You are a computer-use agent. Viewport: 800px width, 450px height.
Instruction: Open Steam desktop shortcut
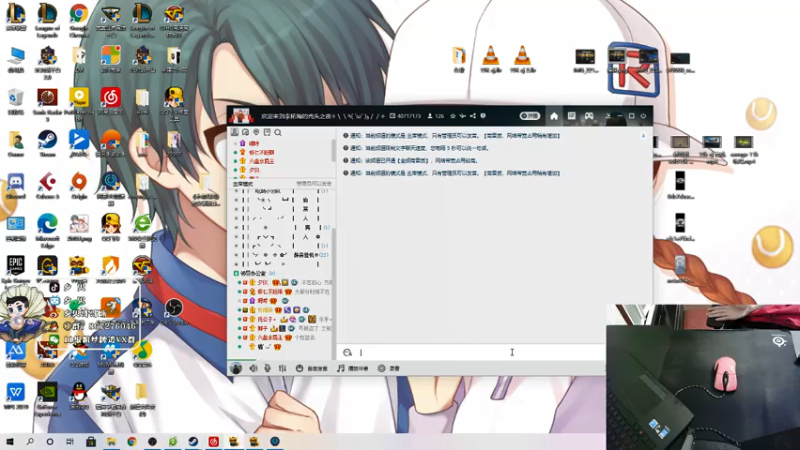tap(47, 143)
